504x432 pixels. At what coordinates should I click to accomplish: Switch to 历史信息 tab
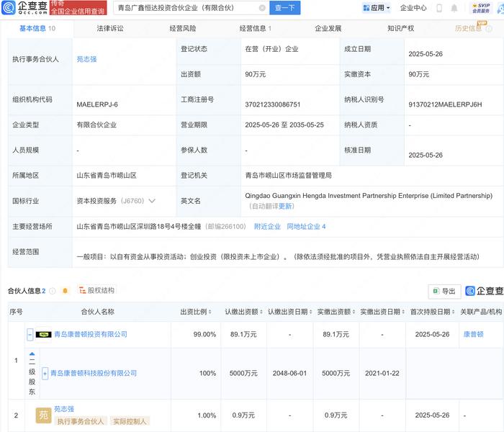coord(468,28)
